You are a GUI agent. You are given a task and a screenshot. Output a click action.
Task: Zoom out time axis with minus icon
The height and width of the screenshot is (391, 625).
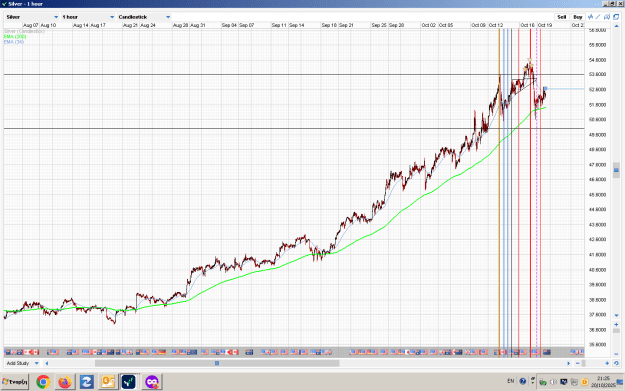tap(578, 363)
